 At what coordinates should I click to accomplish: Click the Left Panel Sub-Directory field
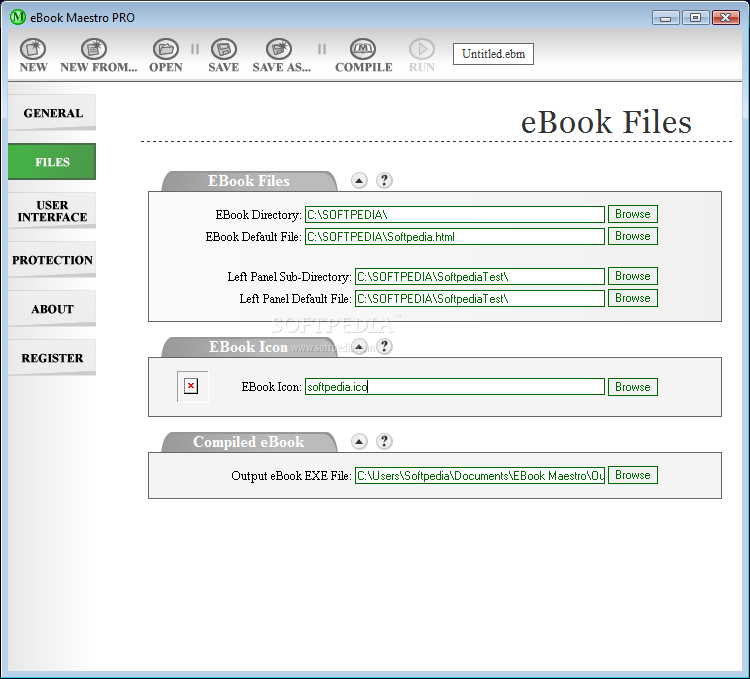(x=480, y=276)
